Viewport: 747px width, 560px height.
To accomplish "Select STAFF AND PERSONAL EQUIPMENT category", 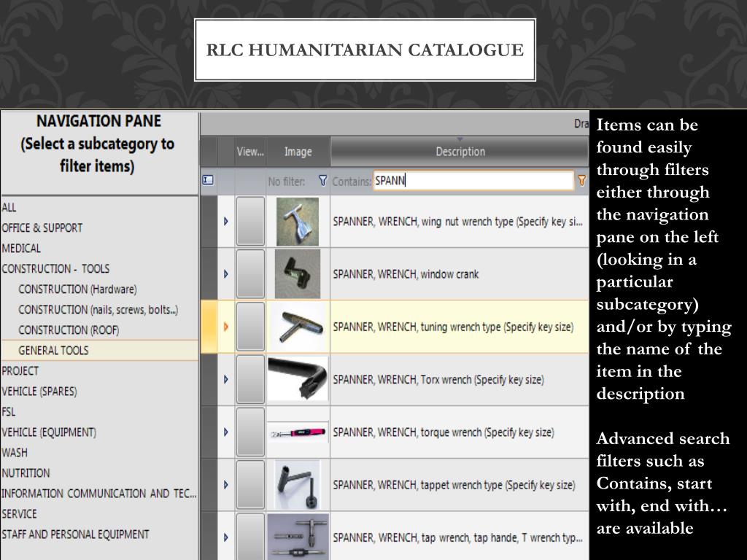I will click(75, 534).
